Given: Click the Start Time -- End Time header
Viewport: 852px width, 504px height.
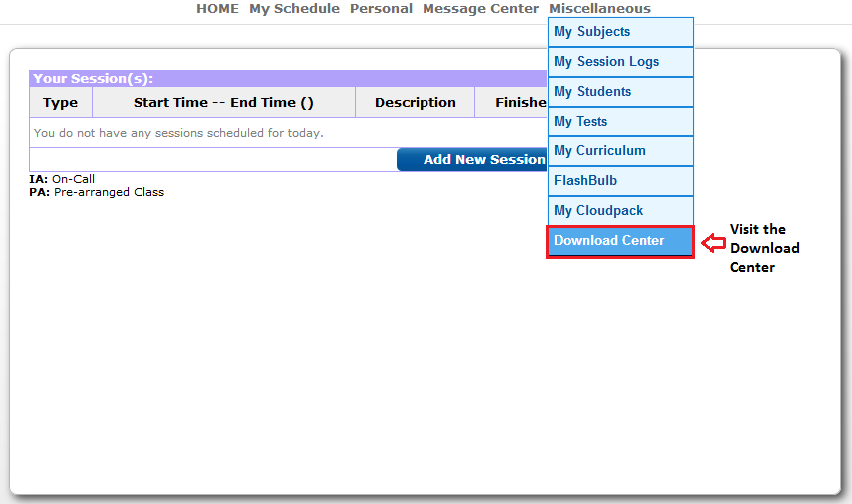Looking at the screenshot, I should click(x=223, y=103).
